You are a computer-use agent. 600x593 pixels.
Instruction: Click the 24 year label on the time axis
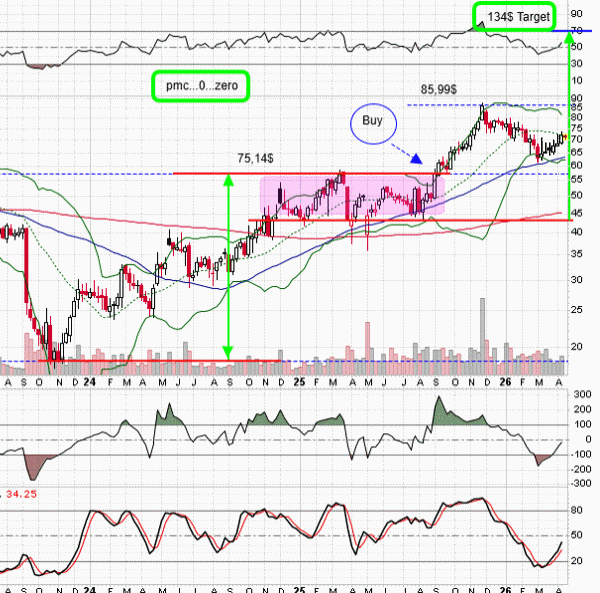(91, 382)
